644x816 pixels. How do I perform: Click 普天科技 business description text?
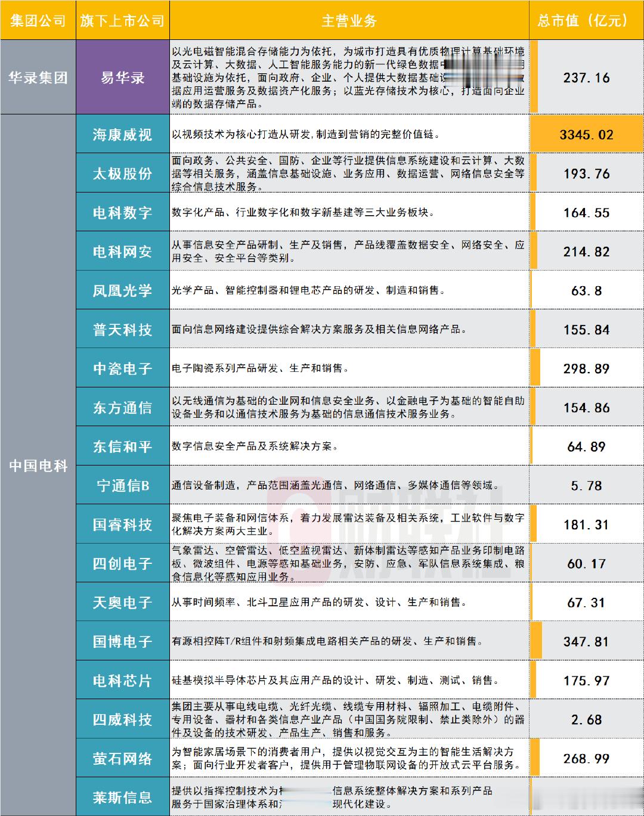click(x=320, y=329)
